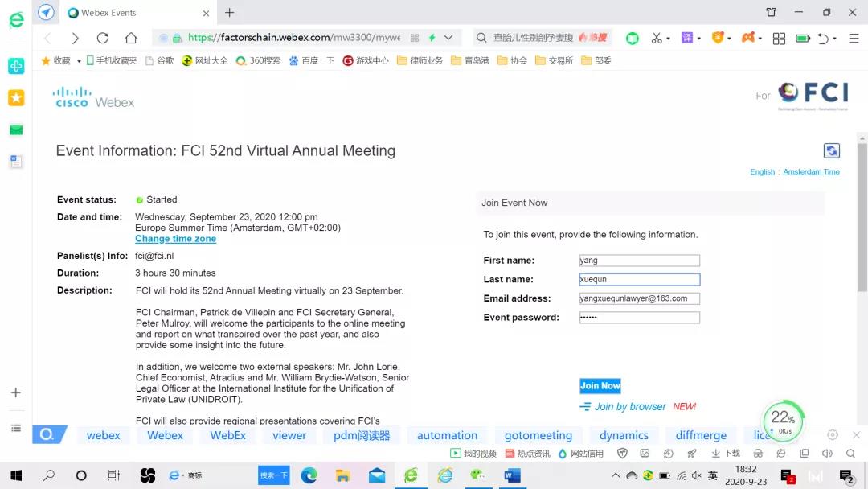Open the 网址大全 bookmark
The width and height of the screenshot is (868, 489).
[x=205, y=60]
